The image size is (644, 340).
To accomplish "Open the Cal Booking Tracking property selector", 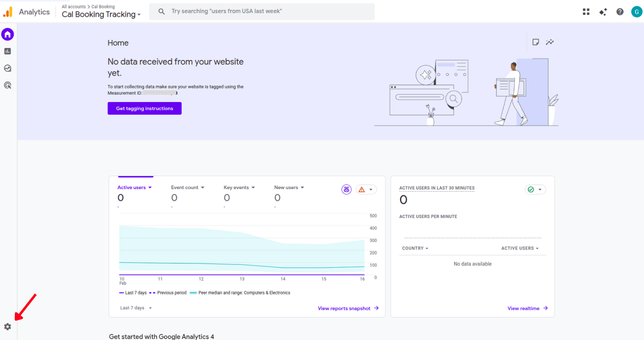I will (x=101, y=14).
